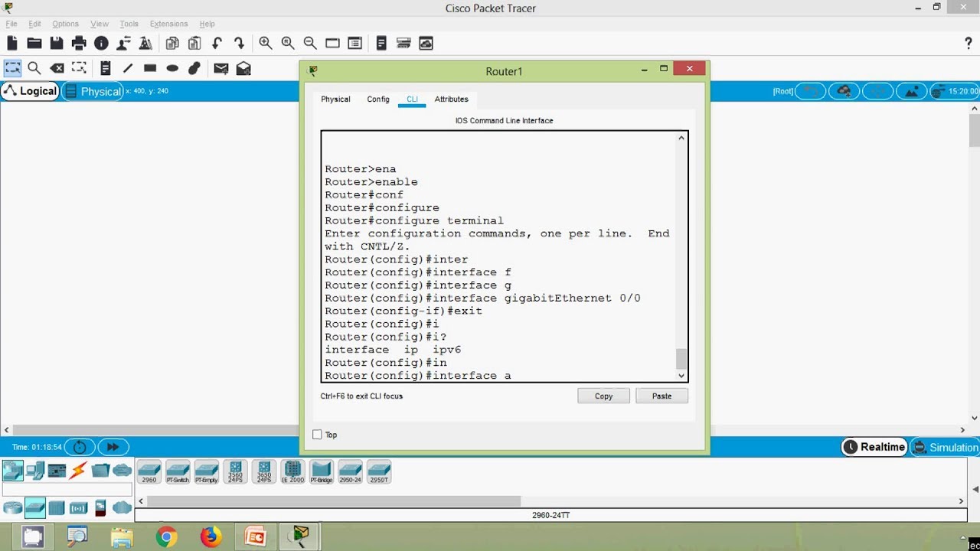Open the question mark help icon
Image resolution: width=980 pixels, height=551 pixels.
[969, 44]
